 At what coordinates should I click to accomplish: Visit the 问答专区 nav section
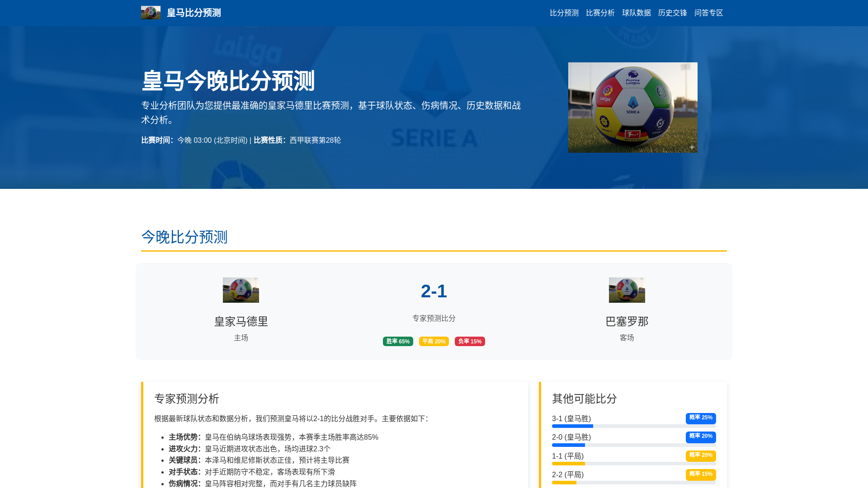click(709, 13)
